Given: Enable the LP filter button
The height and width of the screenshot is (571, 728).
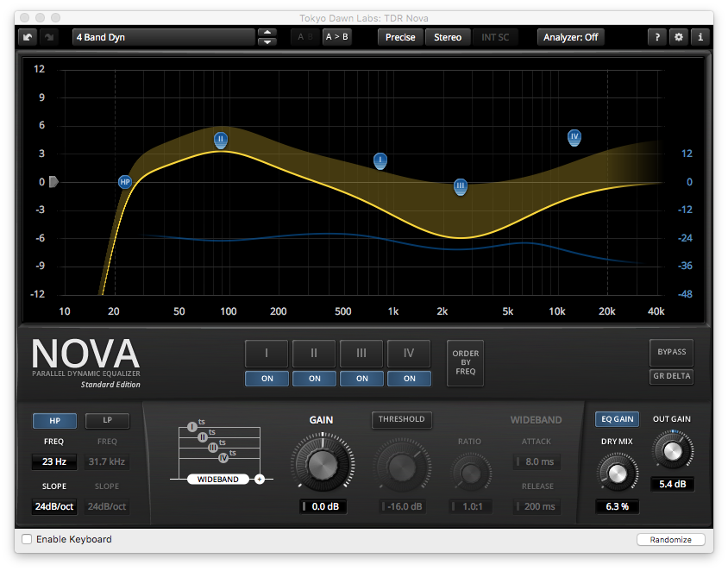Looking at the screenshot, I should [x=107, y=421].
